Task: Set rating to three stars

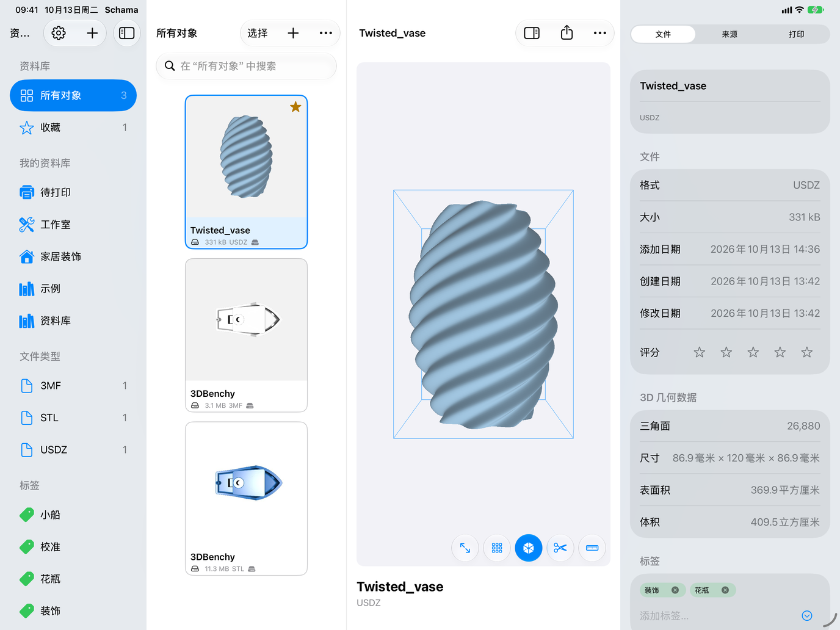Action: click(x=753, y=352)
